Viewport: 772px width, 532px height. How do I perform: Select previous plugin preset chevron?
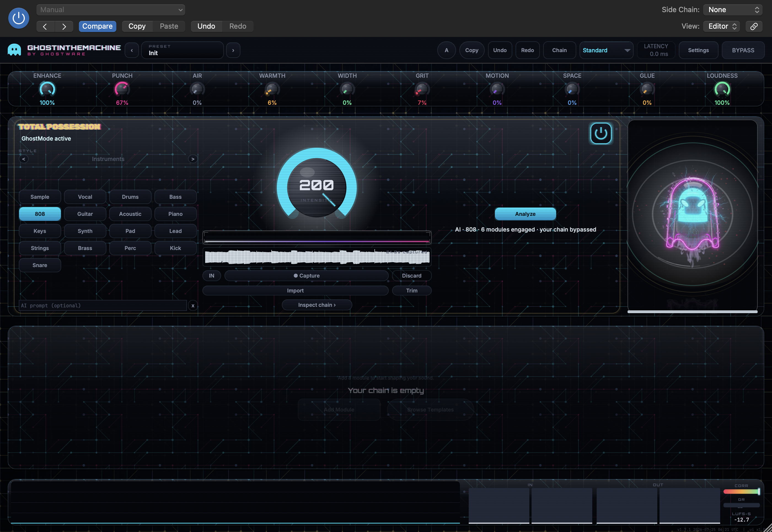tap(132, 50)
